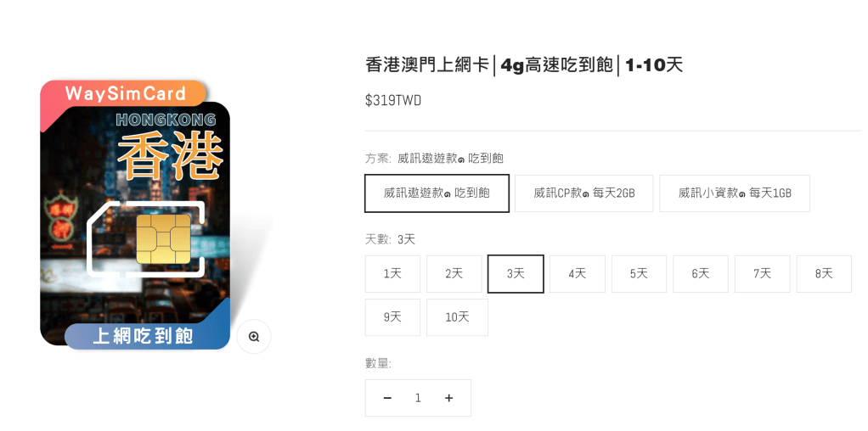Choose 8天 for days

824,273
